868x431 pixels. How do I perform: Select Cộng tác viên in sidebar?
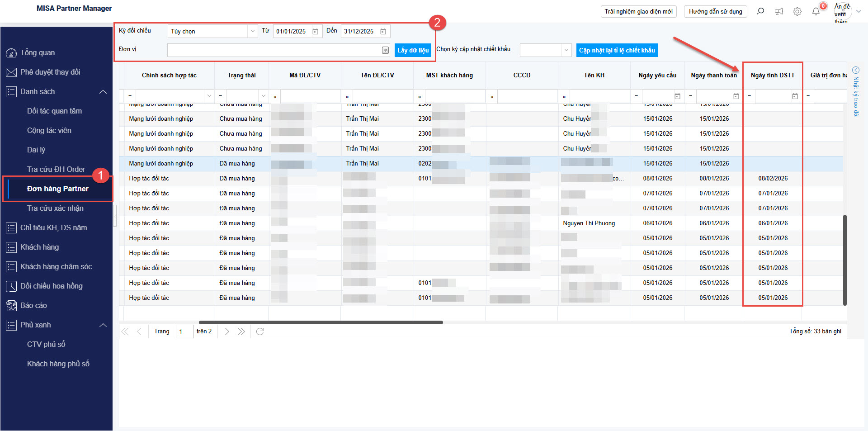coord(49,130)
